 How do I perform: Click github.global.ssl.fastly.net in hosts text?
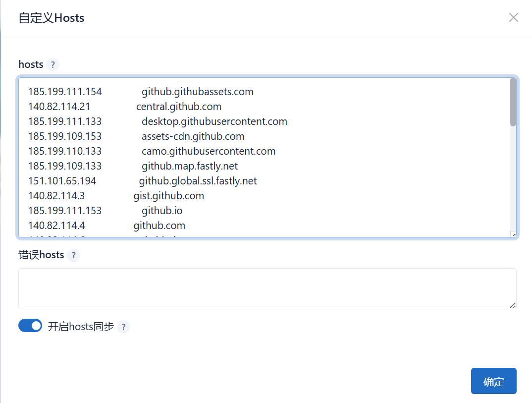pos(198,181)
